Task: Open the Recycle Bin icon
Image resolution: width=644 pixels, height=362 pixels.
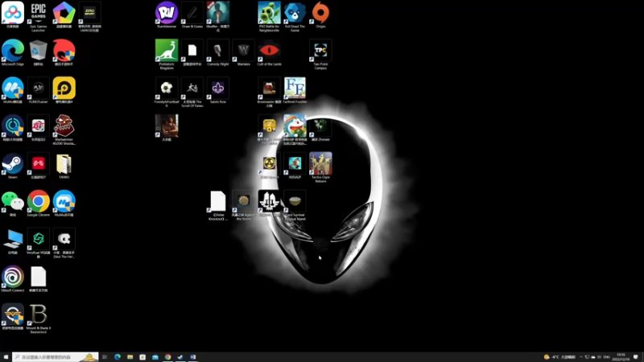Action: [38, 51]
